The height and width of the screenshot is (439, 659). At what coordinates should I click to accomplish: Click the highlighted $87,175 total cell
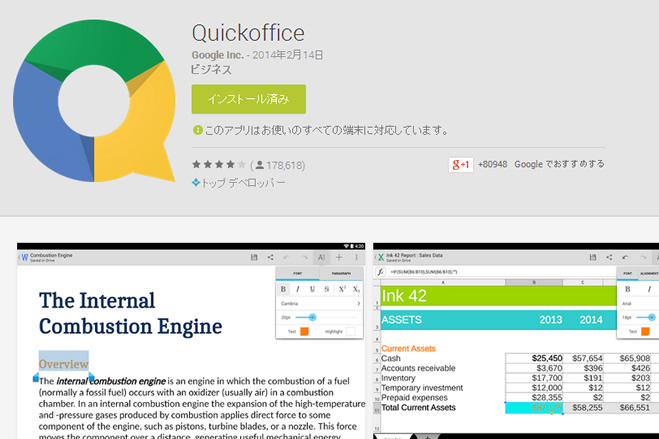click(x=534, y=407)
